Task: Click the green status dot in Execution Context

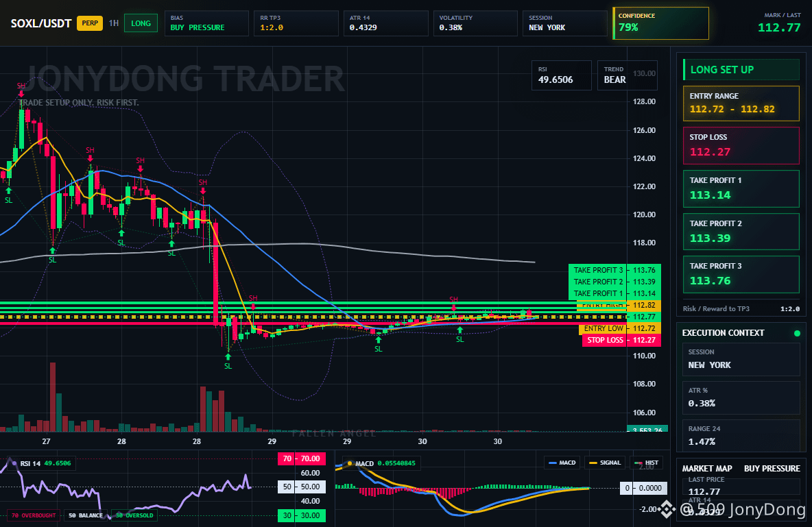Action: [797, 333]
